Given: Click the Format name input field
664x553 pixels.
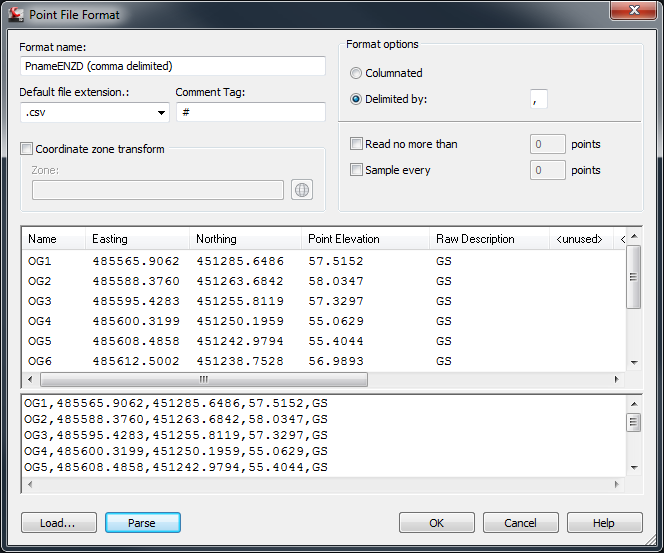Looking at the screenshot, I should 173,66.
